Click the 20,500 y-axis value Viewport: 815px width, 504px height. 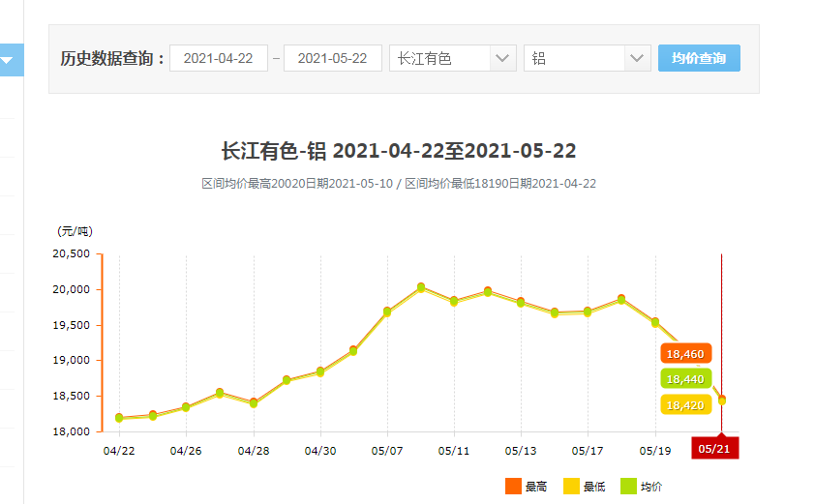[x=72, y=253]
